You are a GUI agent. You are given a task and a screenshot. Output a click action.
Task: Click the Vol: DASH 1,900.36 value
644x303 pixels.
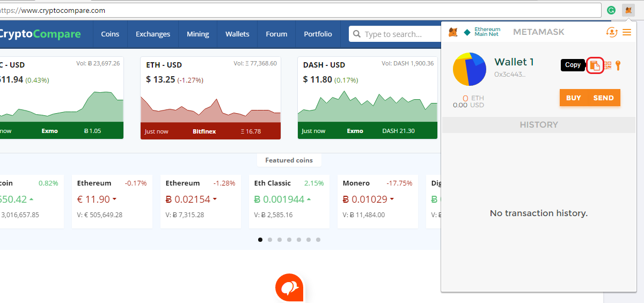(407, 63)
